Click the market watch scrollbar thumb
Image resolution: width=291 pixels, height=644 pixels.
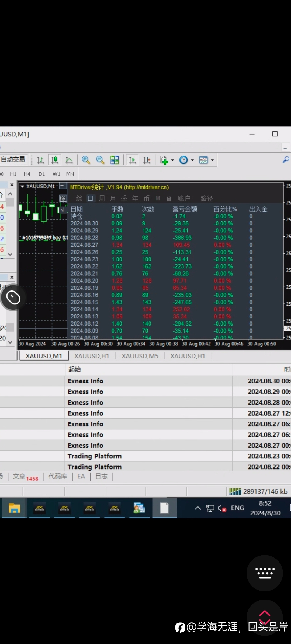click(10, 202)
